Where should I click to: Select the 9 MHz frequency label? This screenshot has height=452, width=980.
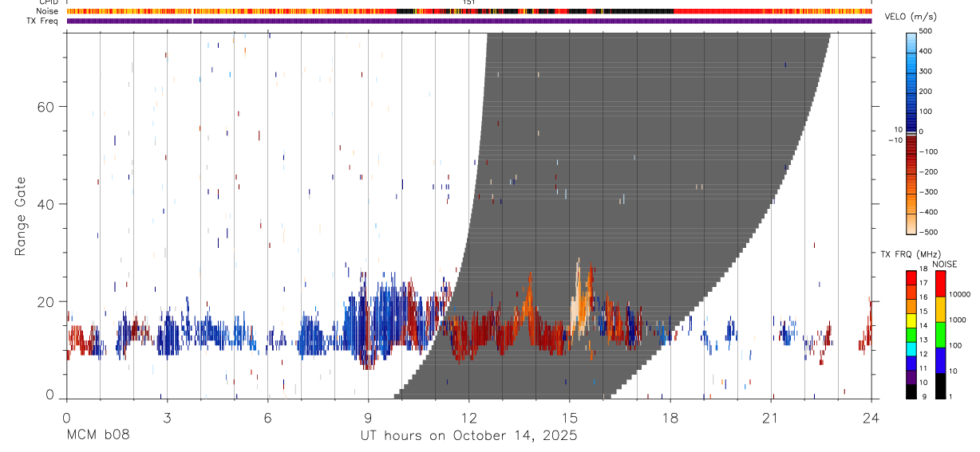(926, 396)
